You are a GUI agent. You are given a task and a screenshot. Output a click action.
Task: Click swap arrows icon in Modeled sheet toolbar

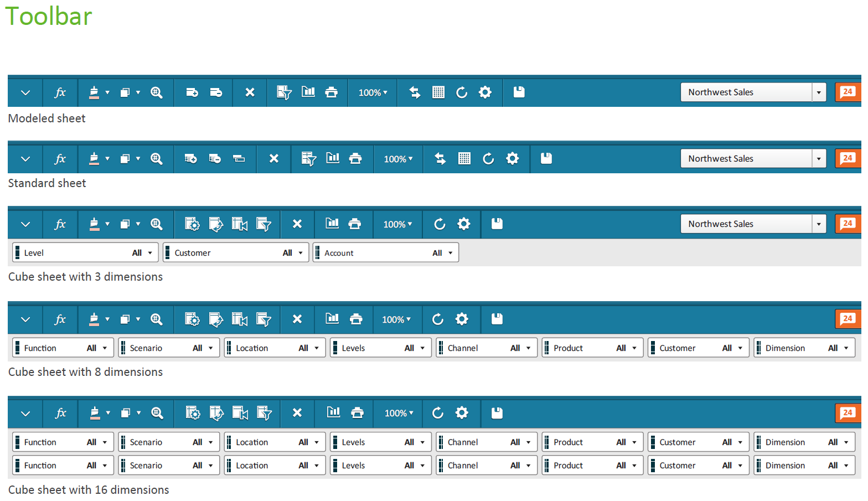tap(415, 92)
